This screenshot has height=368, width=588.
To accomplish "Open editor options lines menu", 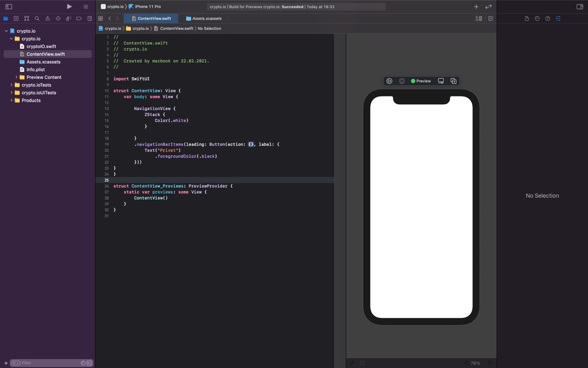I will click(x=479, y=18).
